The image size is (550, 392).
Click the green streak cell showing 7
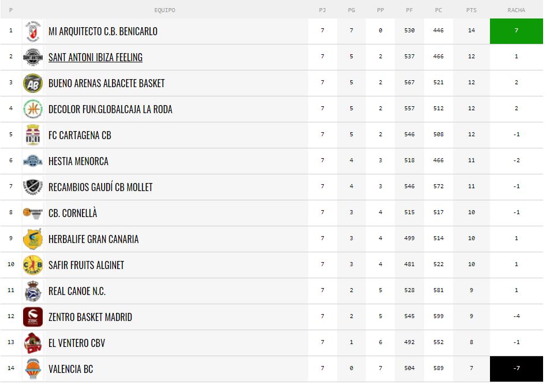[516, 31]
